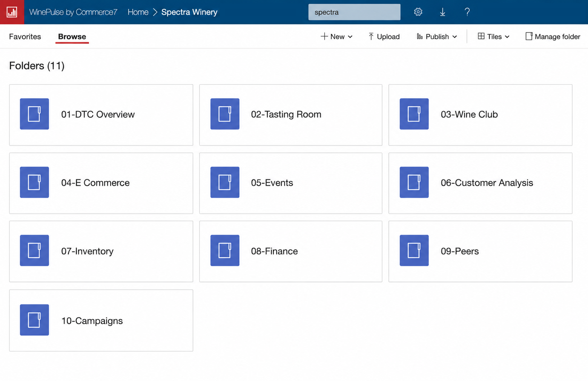Click the Folders (11) heading
Screen dimensions: 588x381
pos(37,66)
